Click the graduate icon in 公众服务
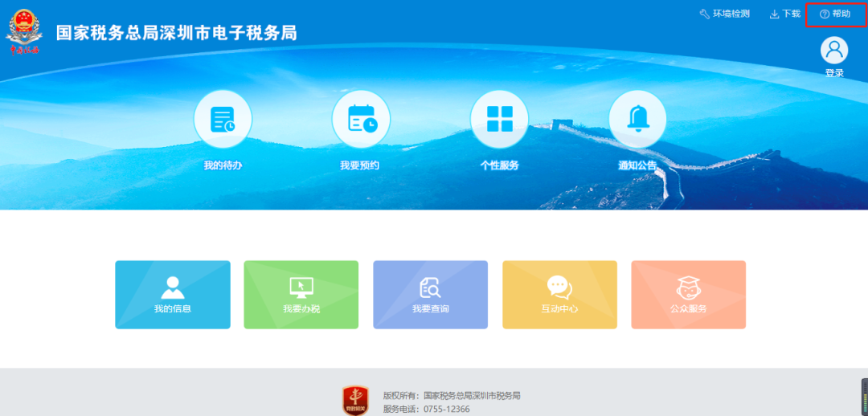This screenshot has width=868, height=416. click(x=689, y=288)
